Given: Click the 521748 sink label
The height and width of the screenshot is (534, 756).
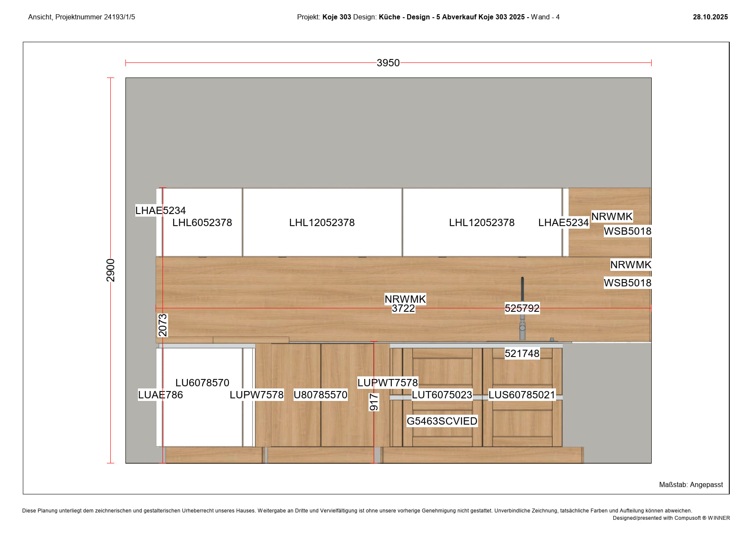Looking at the screenshot, I should 522,354.
